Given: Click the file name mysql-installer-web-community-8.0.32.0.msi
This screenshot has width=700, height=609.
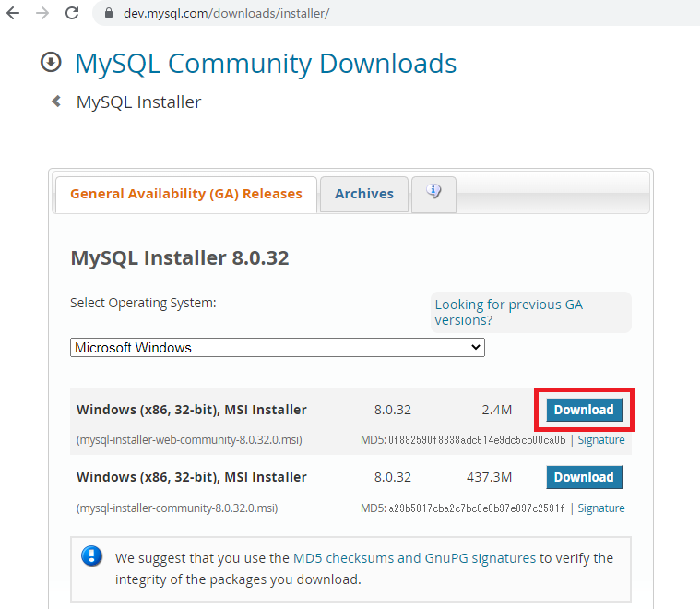Looking at the screenshot, I should 189,440.
